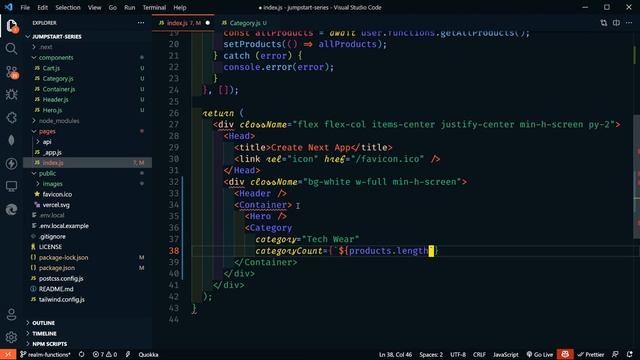This screenshot has height=360, width=640.
Task: Open the Help menu
Action: click(x=180, y=7)
